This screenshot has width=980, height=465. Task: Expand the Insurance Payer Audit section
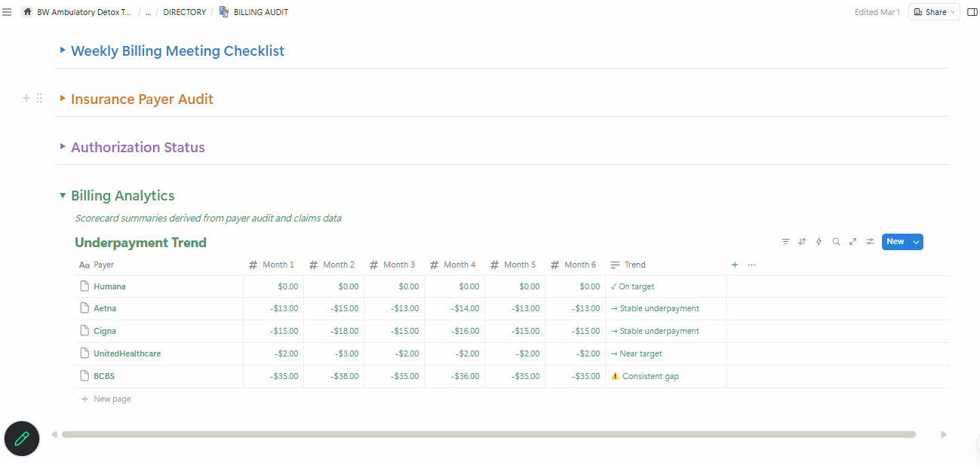(x=62, y=99)
